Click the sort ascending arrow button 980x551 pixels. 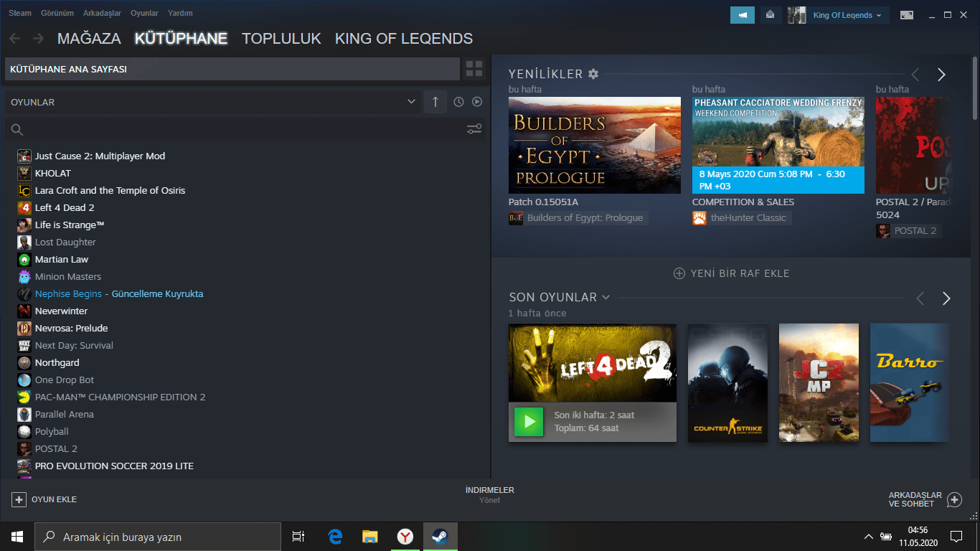[435, 102]
